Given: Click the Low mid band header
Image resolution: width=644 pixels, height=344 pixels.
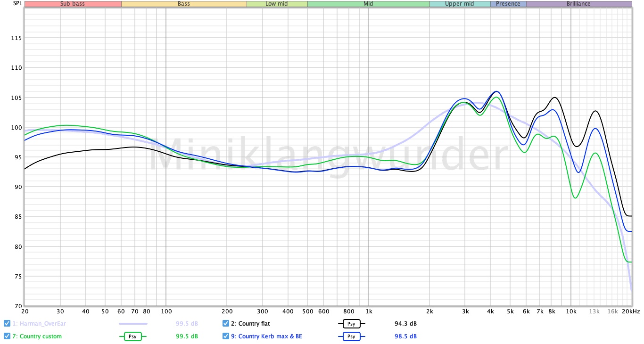Looking at the screenshot, I should click(x=277, y=4).
